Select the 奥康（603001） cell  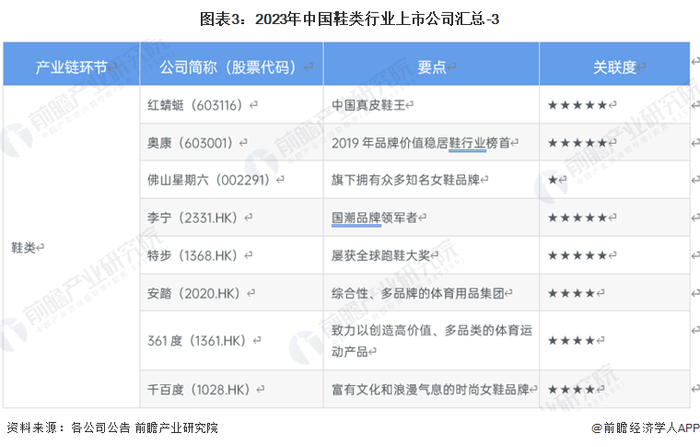point(231,143)
